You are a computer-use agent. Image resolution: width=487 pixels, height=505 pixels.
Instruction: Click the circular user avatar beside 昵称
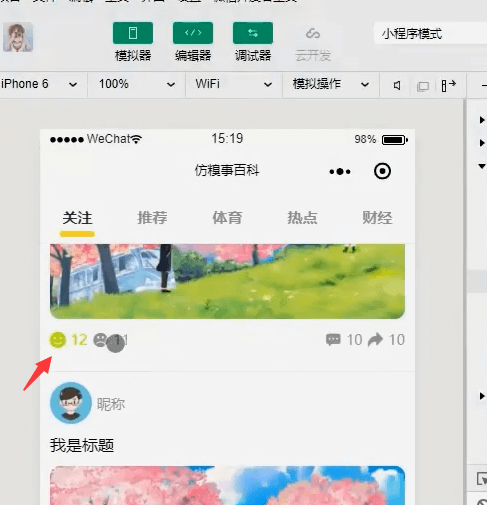[71, 403]
